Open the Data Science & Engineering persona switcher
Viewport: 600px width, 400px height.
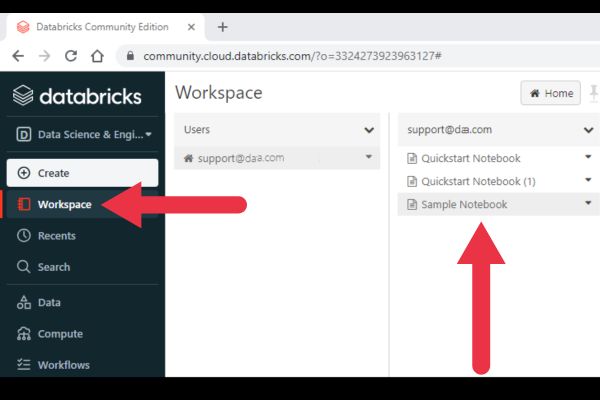pos(83,134)
